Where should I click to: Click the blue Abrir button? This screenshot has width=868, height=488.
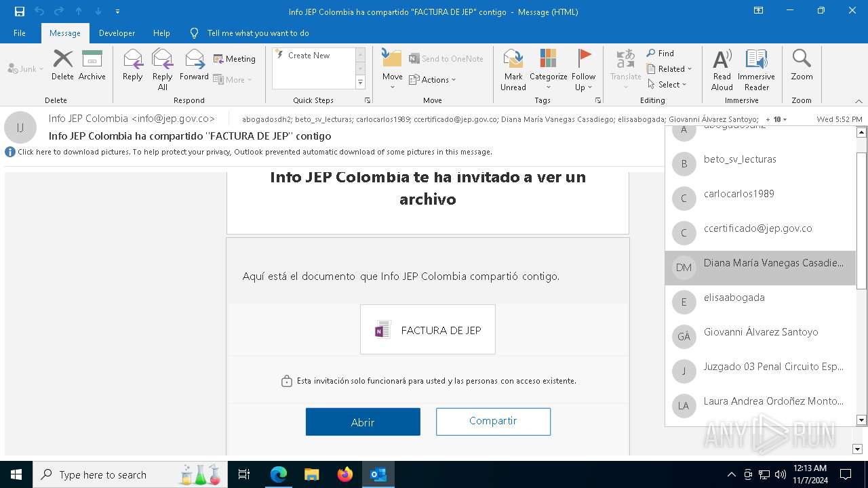coord(363,422)
